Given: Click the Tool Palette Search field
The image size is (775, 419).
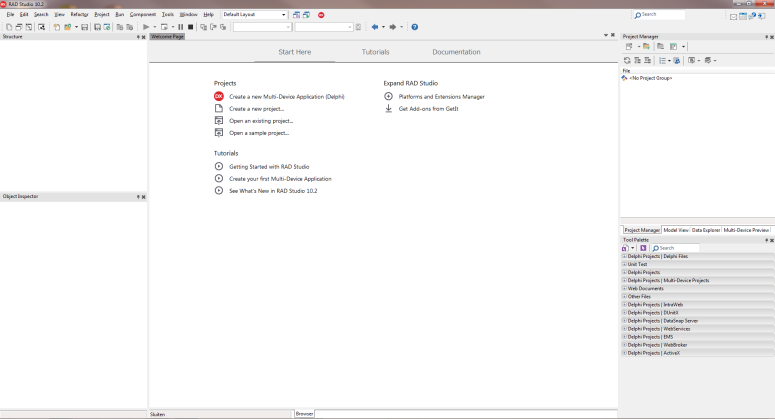Looking at the screenshot, I should point(675,248).
